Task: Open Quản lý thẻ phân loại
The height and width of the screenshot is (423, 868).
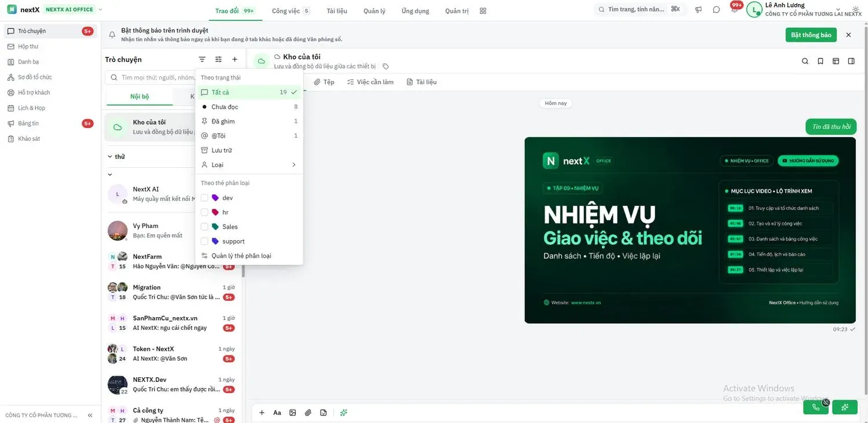Action: (249, 256)
